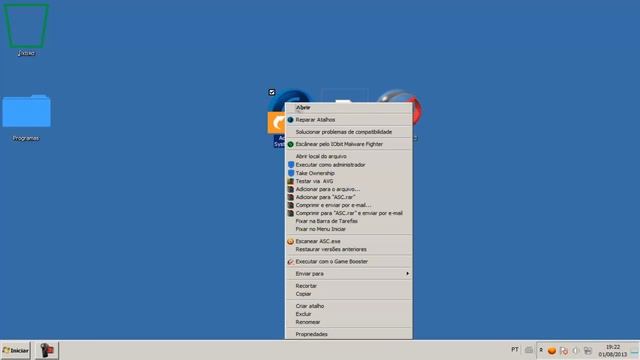Image resolution: width=640 pixels, height=360 pixels.
Task: Click shield icon beside Take Ownership
Action: click(x=291, y=173)
